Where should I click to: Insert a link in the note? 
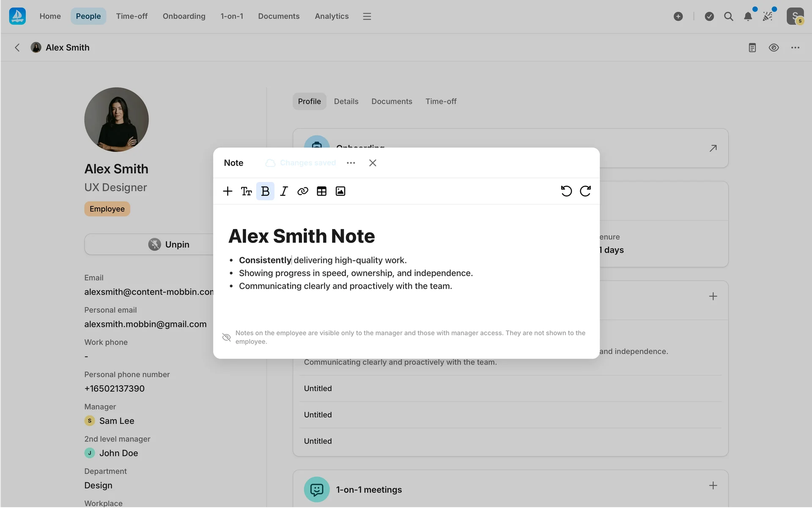[303, 191]
